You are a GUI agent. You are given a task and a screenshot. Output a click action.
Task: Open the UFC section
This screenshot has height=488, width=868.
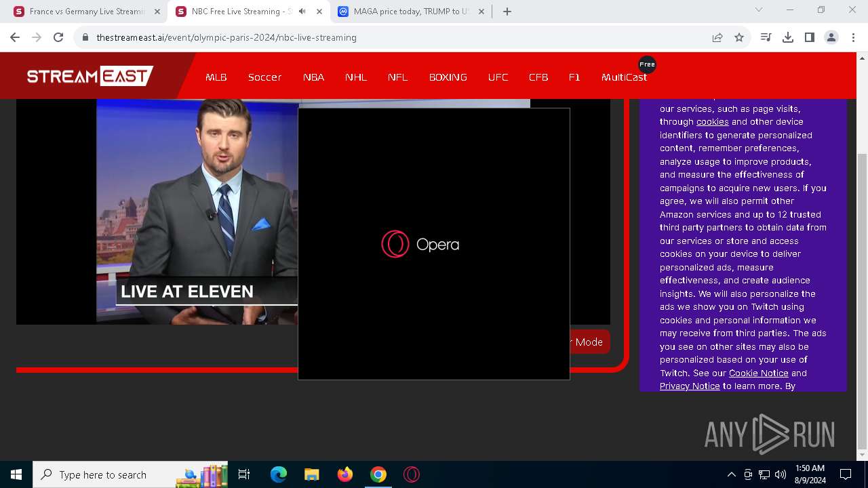[498, 77]
